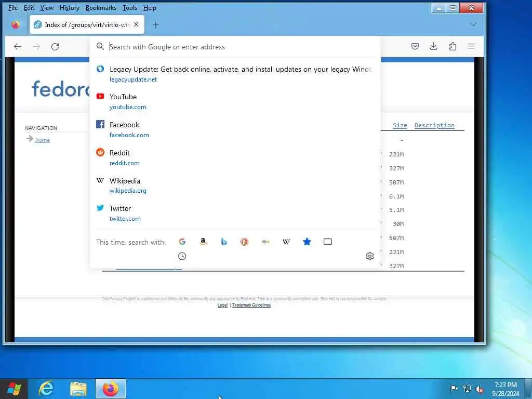Open the network tray icon
This screenshot has height=399, width=532.
coord(467,389)
